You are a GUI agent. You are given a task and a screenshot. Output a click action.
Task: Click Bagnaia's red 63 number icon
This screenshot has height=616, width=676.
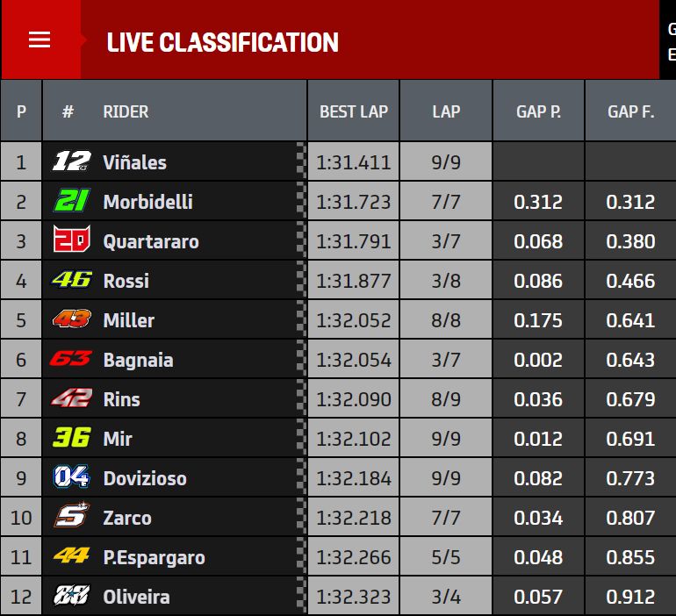point(71,358)
